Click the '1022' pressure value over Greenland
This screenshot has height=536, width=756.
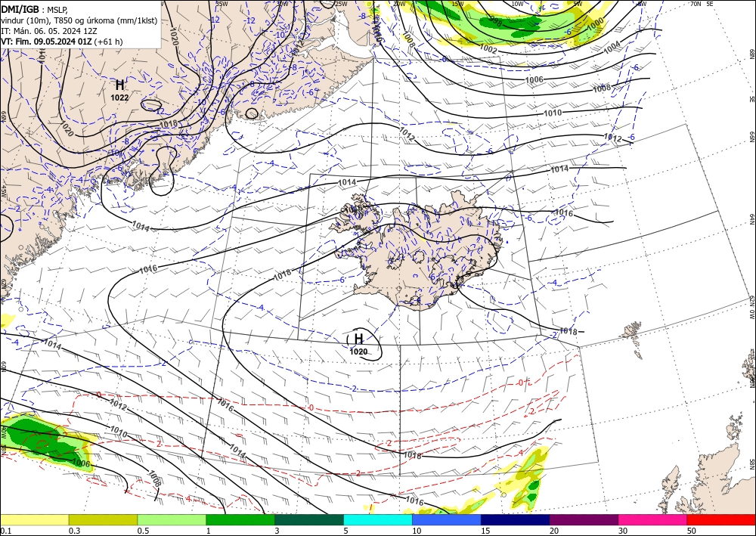tap(119, 98)
